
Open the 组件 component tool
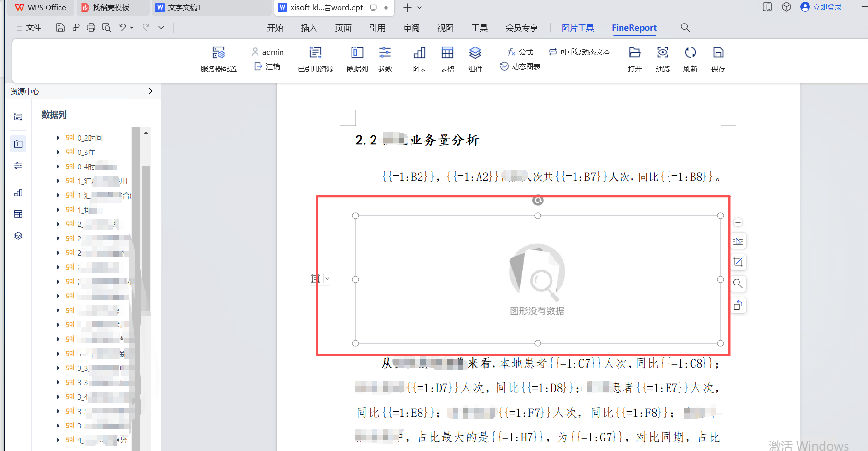(475, 53)
